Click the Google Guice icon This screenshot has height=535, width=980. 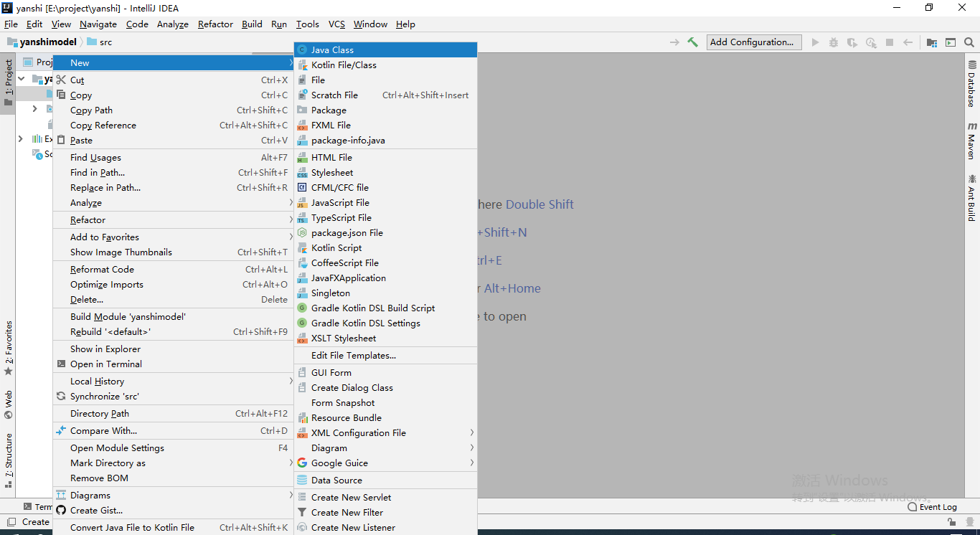click(x=302, y=463)
